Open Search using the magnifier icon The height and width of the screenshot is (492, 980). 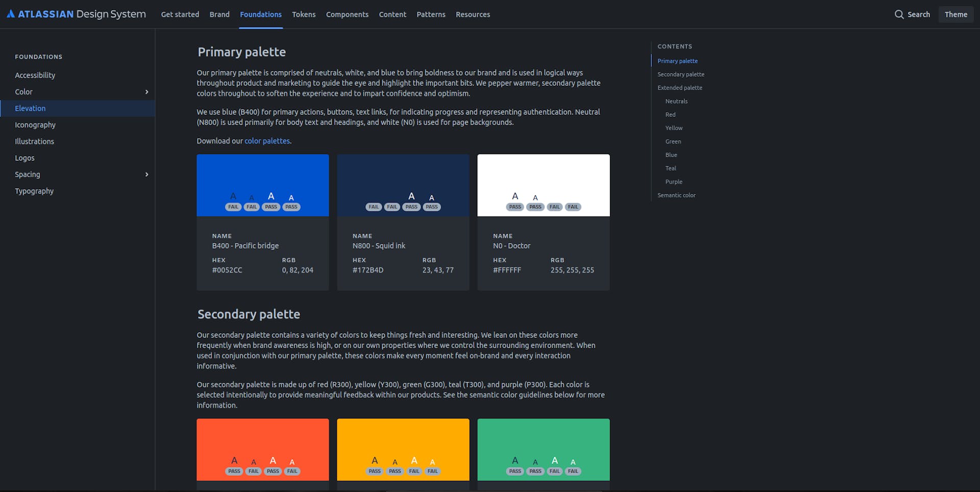tap(899, 14)
